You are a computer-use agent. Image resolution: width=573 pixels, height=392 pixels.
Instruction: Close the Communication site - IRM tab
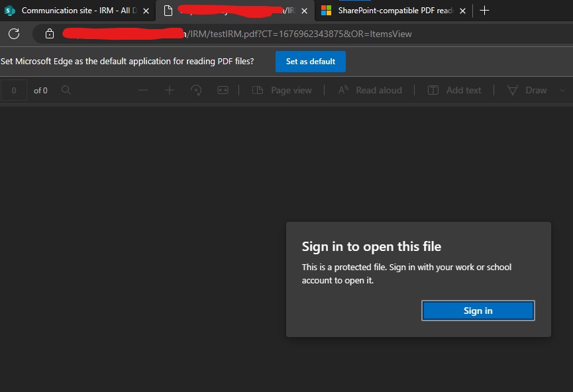click(146, 11)
